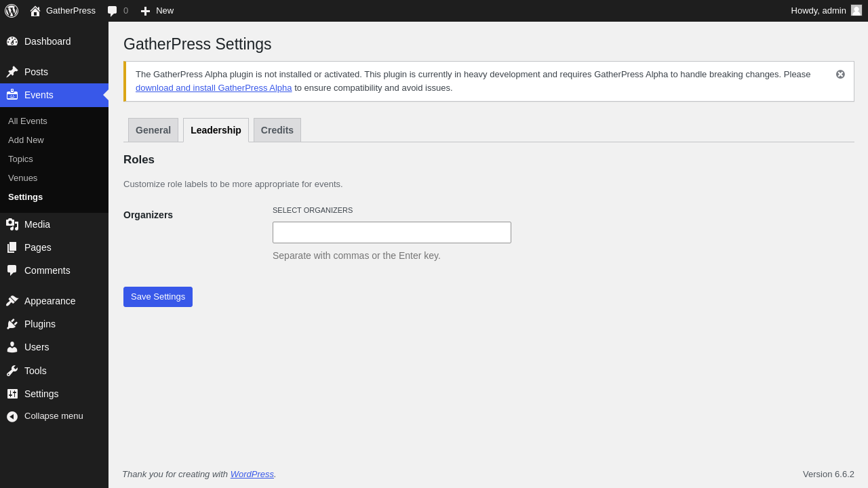
Task: Open the WordPress footer link
Action: pos(252,474)
